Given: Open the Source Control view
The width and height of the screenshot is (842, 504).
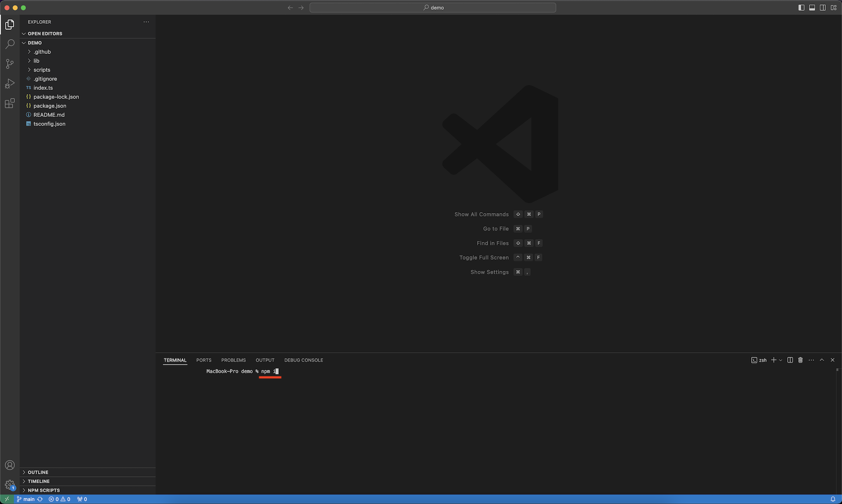Looking at the screenshot, I should click(x=10, y=64).
